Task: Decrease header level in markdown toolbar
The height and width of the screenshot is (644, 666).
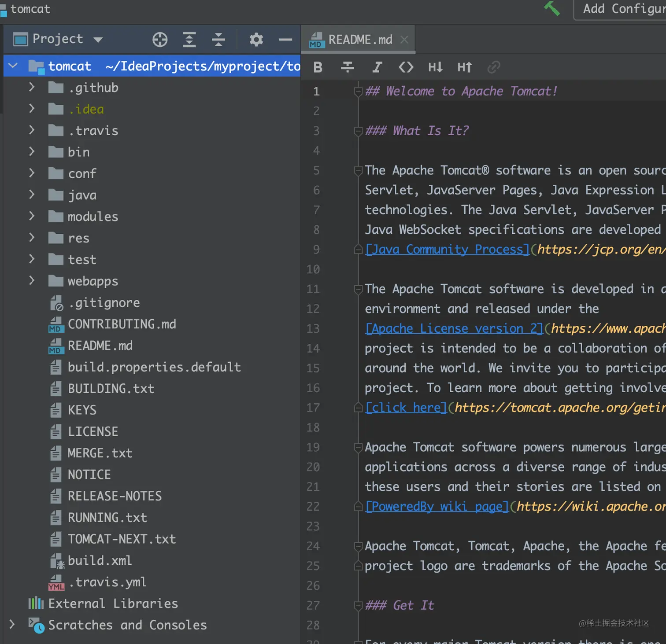Action: 435,67
